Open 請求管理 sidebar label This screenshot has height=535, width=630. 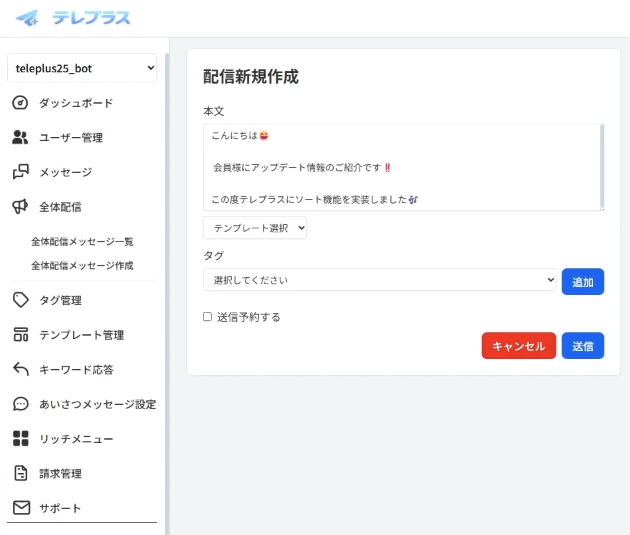point(60,474)
